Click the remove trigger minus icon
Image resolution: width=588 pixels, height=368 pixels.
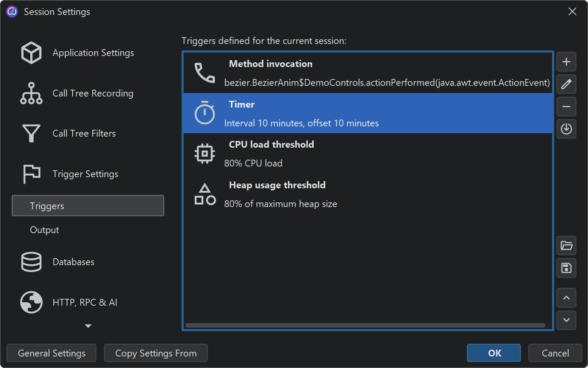click(566, 106)
